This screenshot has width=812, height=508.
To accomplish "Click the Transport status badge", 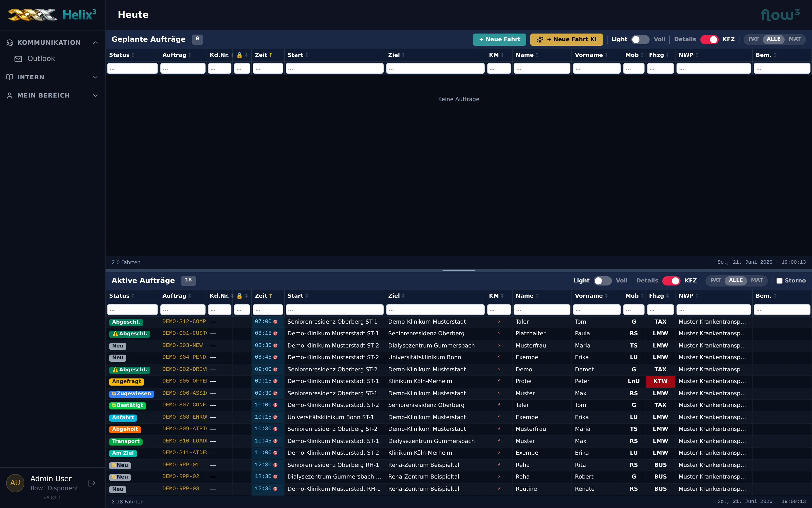I will (126, 441).
